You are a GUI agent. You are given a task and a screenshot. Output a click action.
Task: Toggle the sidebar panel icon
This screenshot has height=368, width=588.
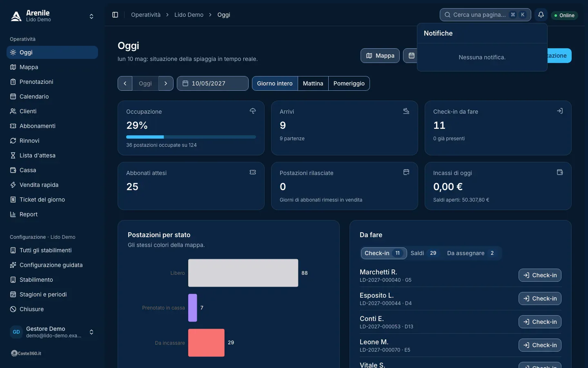115,15
